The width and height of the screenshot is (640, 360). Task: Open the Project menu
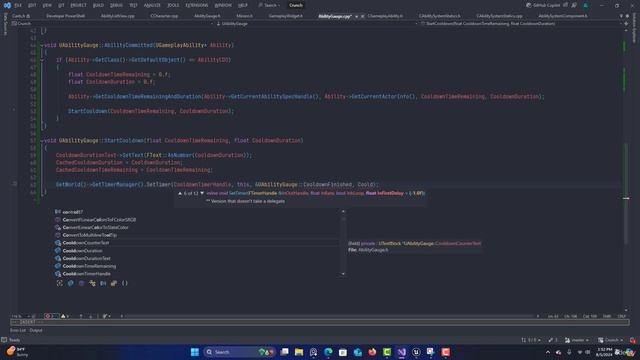coord(78,5)
